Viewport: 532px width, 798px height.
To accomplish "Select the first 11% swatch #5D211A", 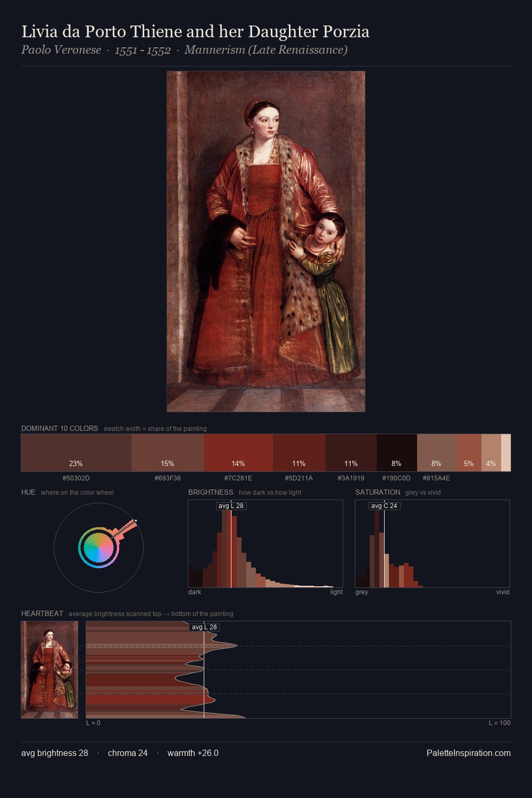I will click(x=299, y=453).
